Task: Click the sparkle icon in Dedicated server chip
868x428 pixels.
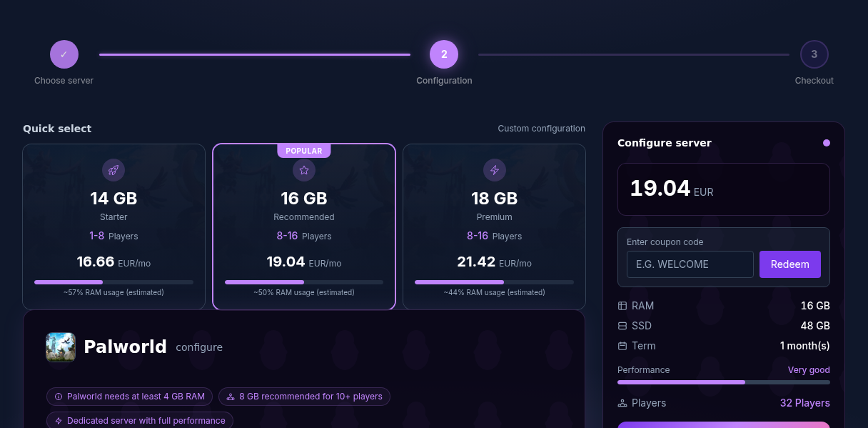Action: click(59, 421)
